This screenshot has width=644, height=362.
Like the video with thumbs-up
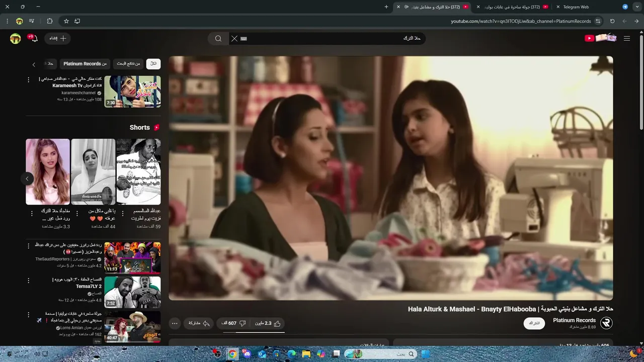(268, 323)
